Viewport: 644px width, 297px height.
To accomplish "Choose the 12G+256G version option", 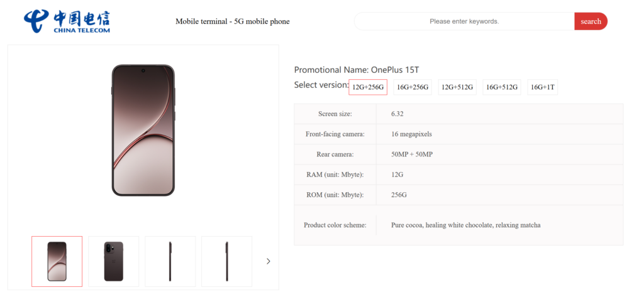I will coord(368,87).
